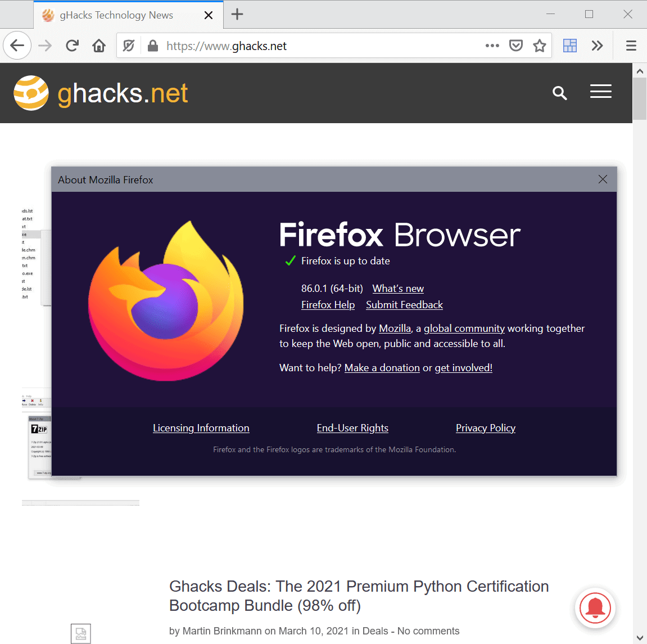Bookmark this page with the star
The height and width of the screenshot is (644, 647).
pos(540,46)
